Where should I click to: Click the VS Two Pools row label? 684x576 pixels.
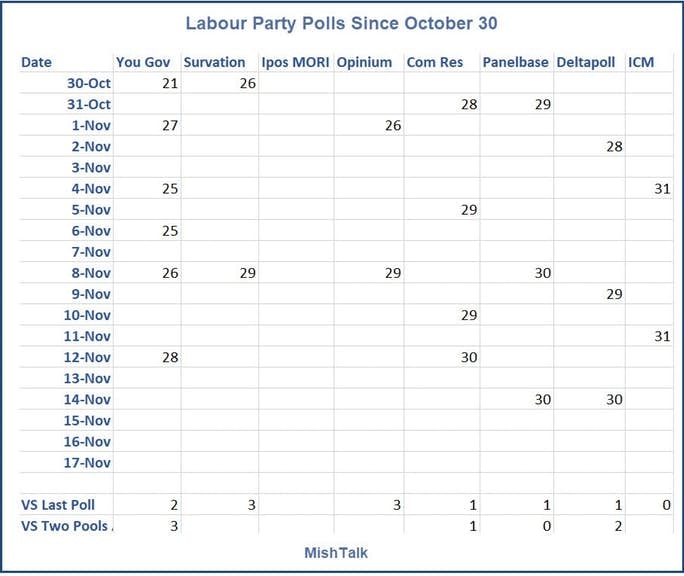pos(65,526)
